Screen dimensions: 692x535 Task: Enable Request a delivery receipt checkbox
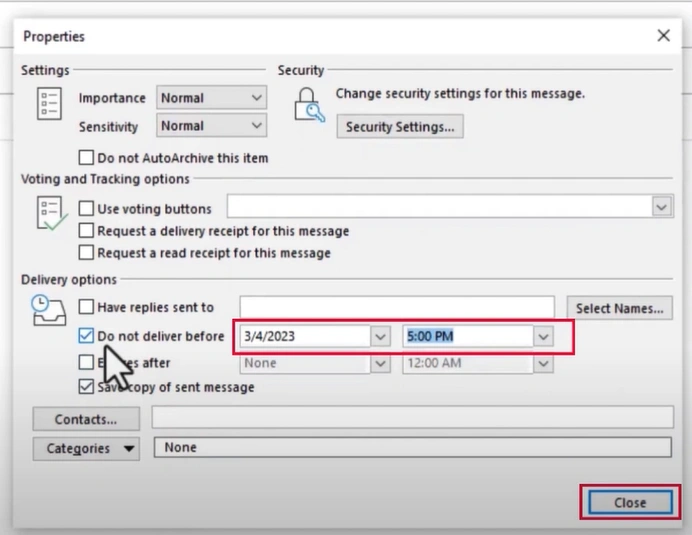86,230
